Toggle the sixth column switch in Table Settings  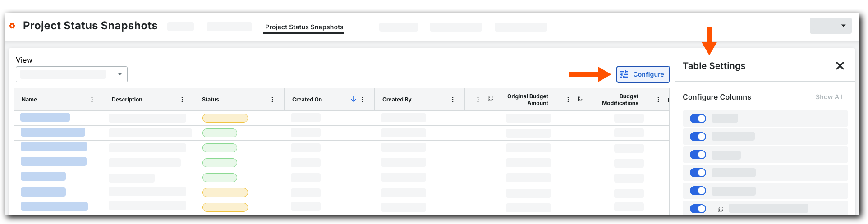click(x=698, y=209)
